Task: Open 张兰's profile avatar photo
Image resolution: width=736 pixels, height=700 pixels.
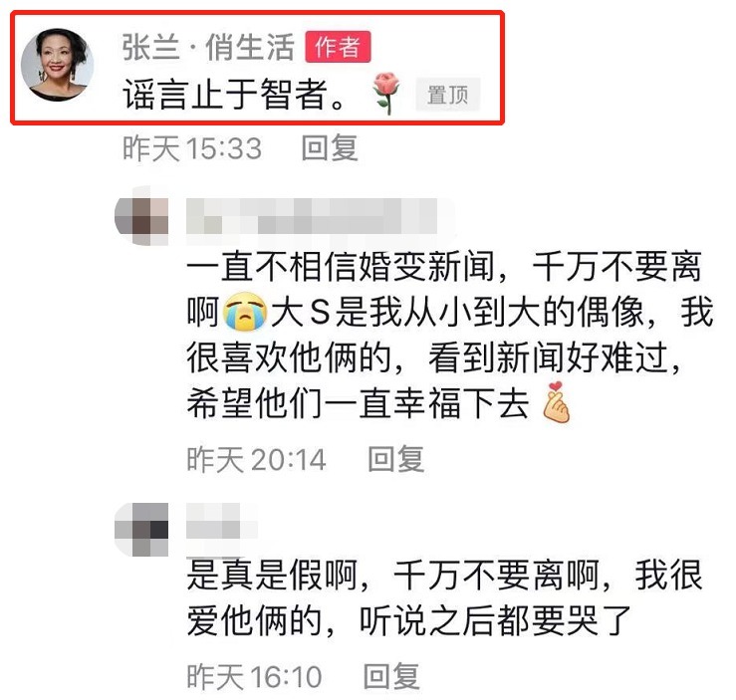Action: tap(57, 65)
